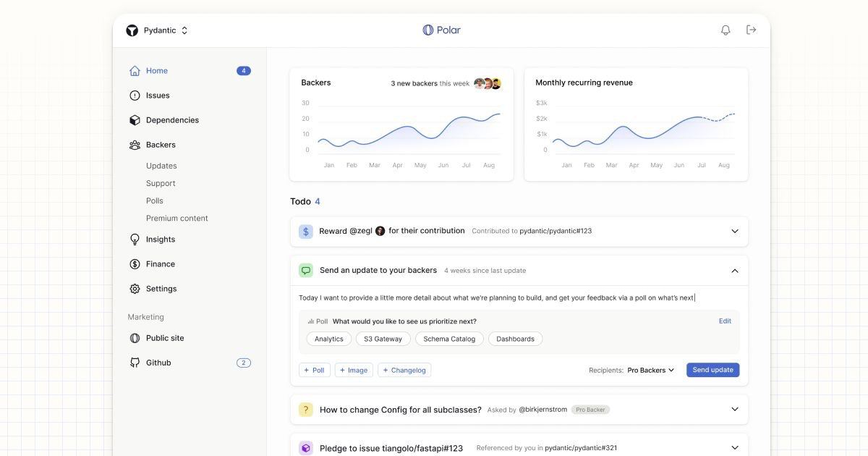This screenshot has height=456, width=868.
Task: Click the yellow question mark icon
Action: [x=306, y=410]
